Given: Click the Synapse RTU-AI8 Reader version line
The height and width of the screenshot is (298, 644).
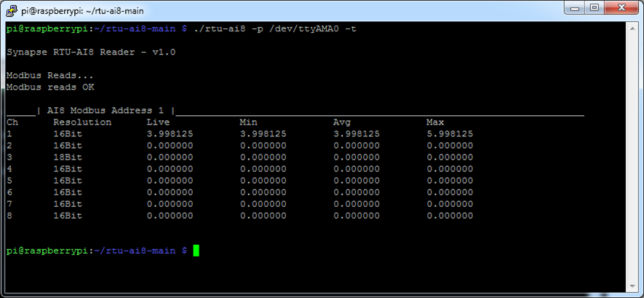Looking at the screenshot, I should coord(90,52).
